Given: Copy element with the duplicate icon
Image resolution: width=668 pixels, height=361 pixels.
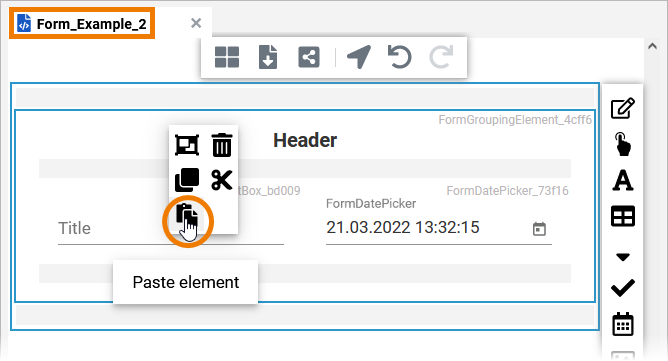Looking at the screenshot, I should tap(187, 180).
